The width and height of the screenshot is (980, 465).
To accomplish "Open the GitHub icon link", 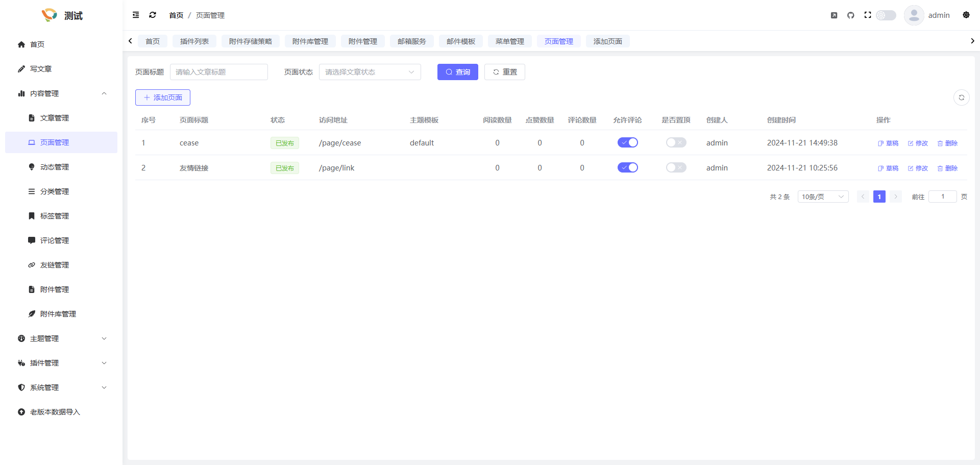I will pyautogui.click(x=851, y=15).
